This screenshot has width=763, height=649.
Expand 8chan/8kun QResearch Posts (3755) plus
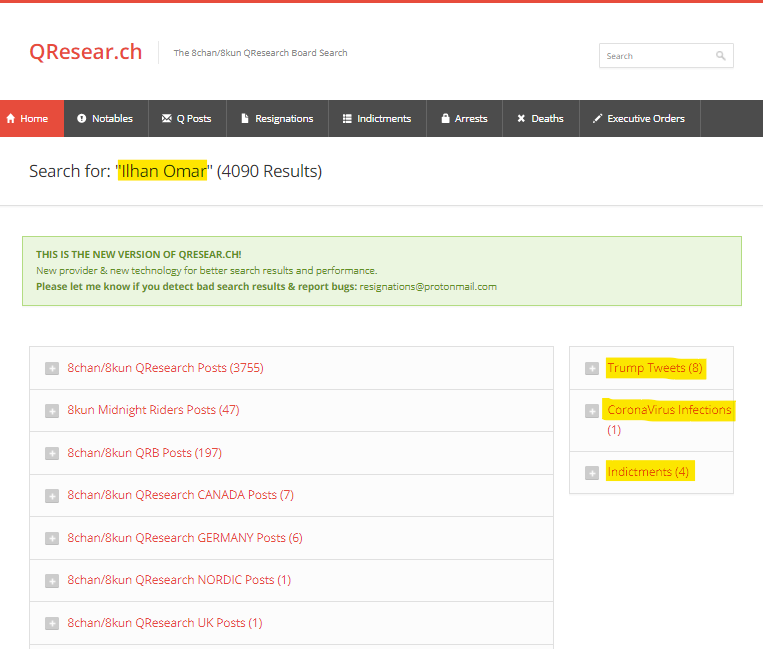[x=52, y=368]
